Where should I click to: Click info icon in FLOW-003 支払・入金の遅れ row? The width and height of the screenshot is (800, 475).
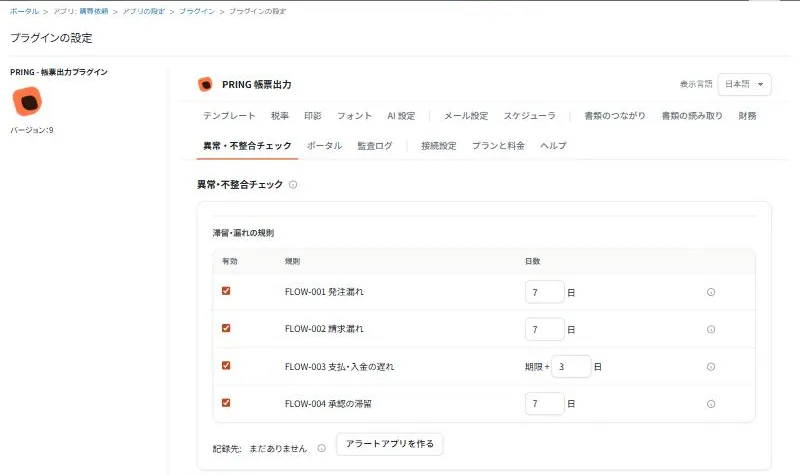(711, 367)
